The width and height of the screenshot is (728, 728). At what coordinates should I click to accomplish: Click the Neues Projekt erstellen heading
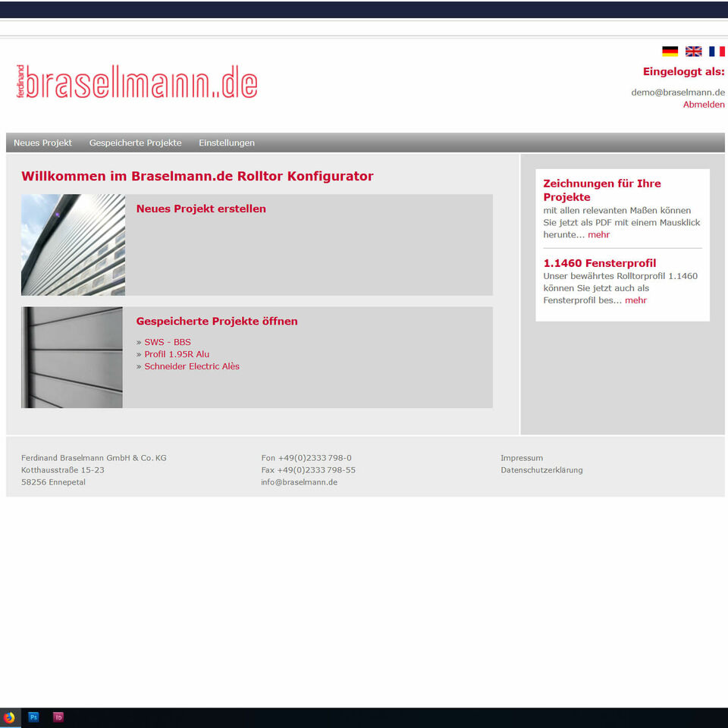(201, 209)
